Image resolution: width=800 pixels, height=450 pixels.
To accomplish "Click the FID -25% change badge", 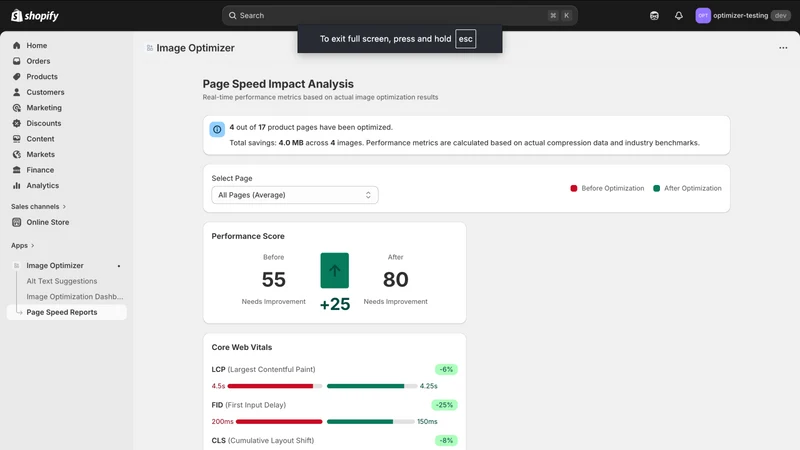I will (444, 405).
